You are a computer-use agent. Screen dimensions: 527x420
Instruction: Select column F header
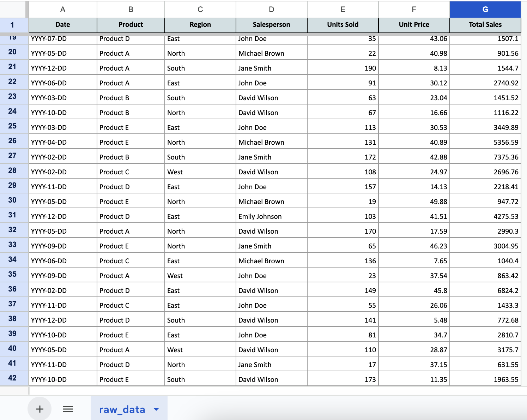(x=414, y=10)
